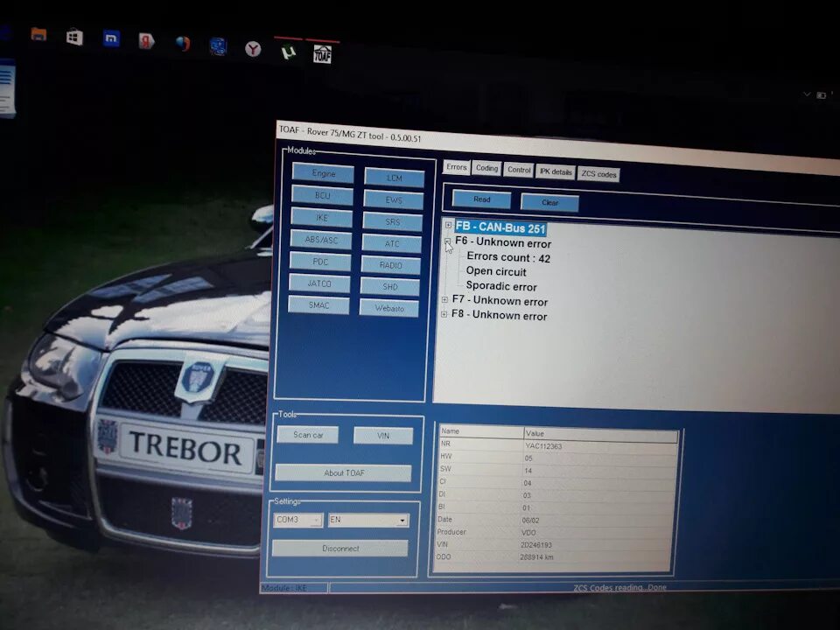Switch to the IPK details tab
The width and height of the screenshot is (840, 630).
pyautogui.click(x=556, y=172)
